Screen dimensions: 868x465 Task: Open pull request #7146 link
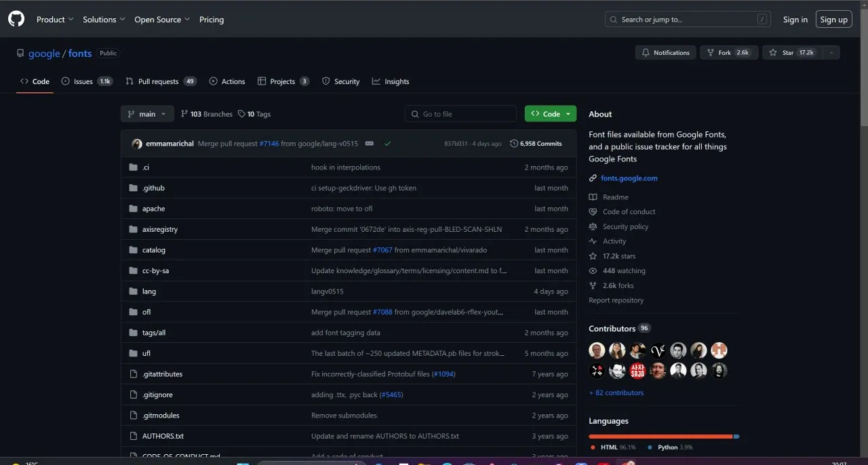click(x=269, y=144)
